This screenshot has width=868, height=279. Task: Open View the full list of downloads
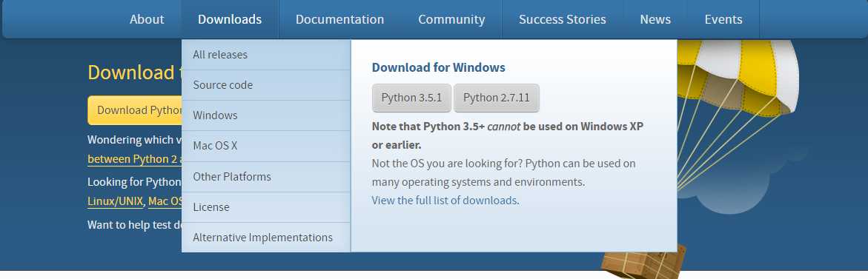coord(445,200)
